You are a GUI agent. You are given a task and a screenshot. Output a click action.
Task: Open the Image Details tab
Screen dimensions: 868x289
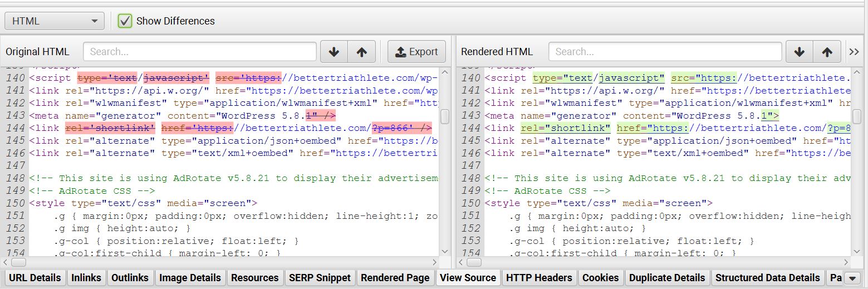tap(190, 278)
